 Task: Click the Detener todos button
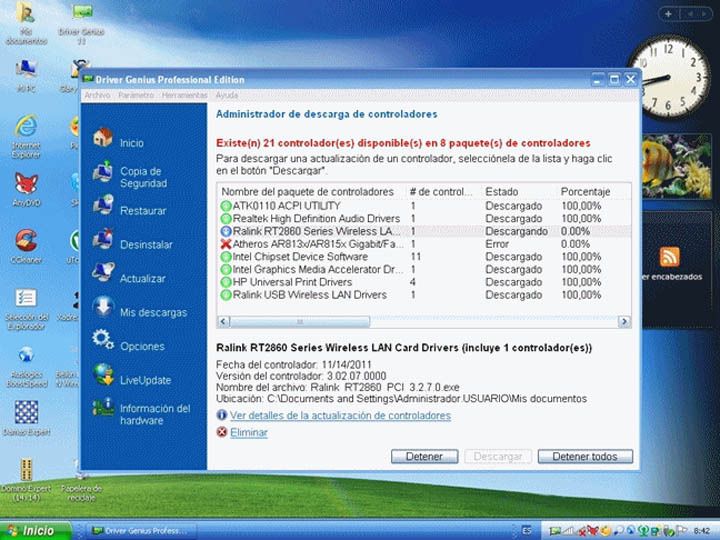[x=585, y=456]
